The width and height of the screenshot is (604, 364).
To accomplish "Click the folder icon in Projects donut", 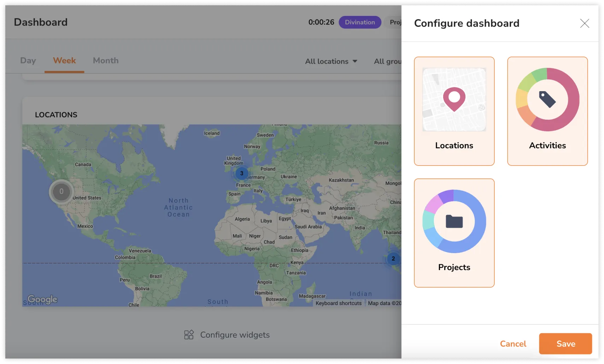I will click(x=454, y=221).
